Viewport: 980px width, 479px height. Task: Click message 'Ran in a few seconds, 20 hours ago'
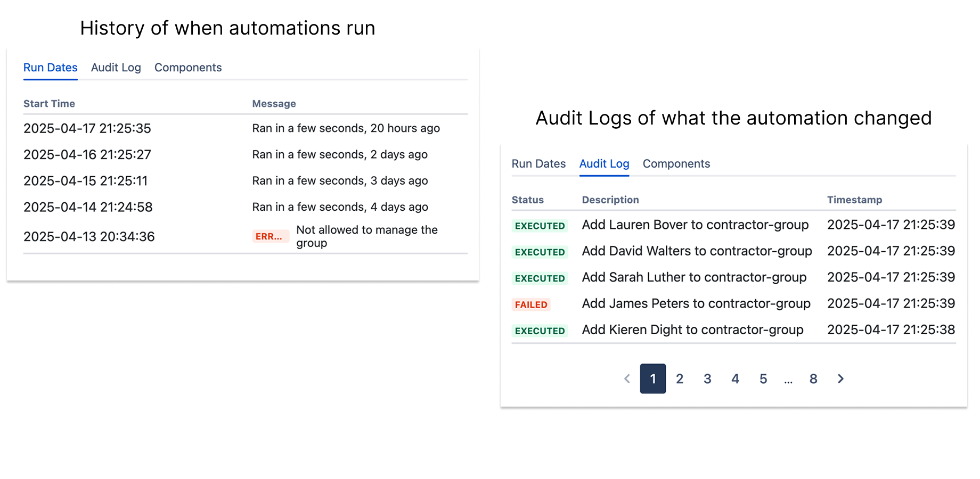click(x=346, y=128)
